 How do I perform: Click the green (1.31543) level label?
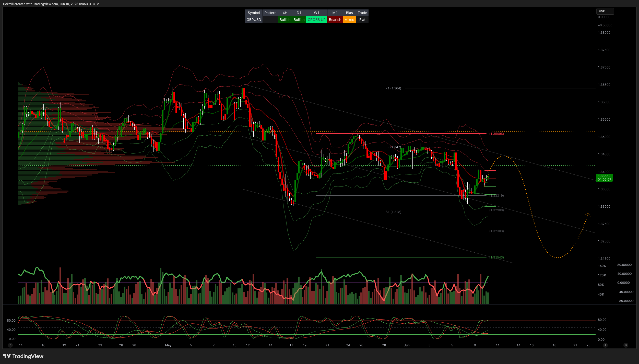coord(496,257)
